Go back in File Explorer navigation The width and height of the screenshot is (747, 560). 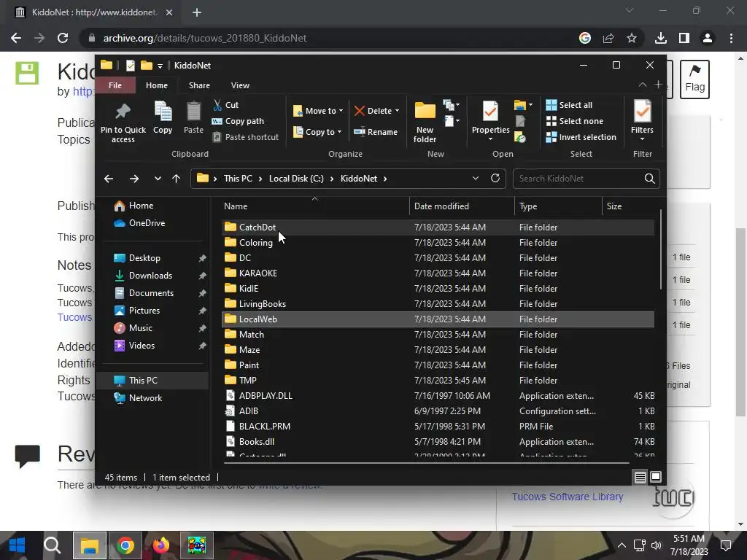(x=109, y=179)
